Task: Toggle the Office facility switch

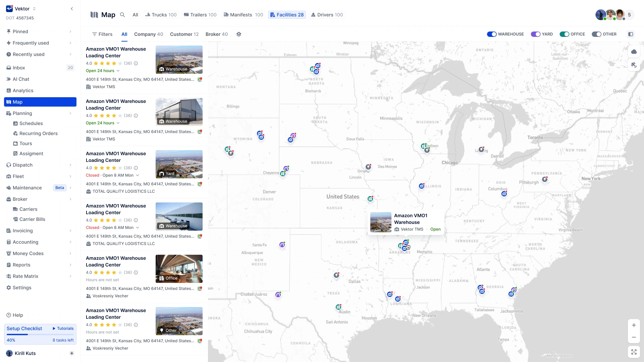Action: pos(565,34)
